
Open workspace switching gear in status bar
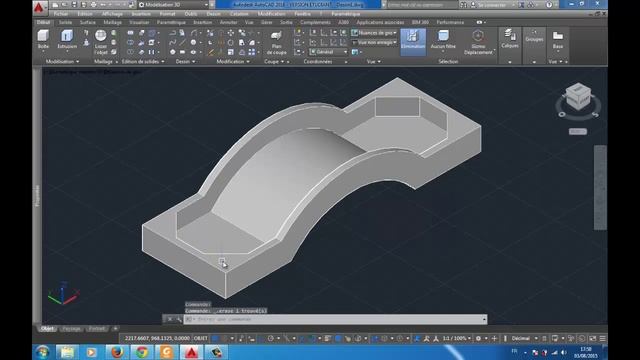[x=478, y=338]
